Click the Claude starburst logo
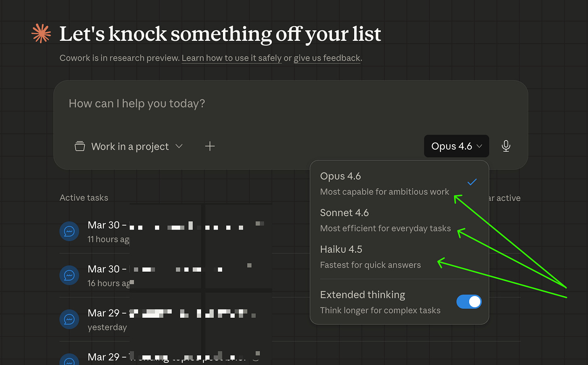Screen dimensions: 588x365 (41, 34)
